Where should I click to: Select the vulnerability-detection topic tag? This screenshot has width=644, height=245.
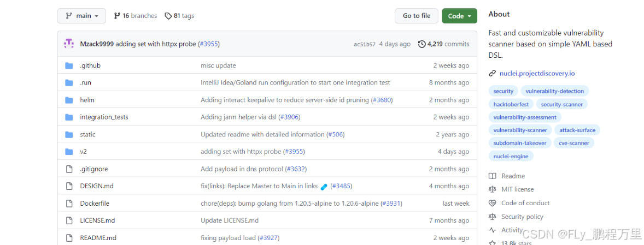tap(554, 91)
